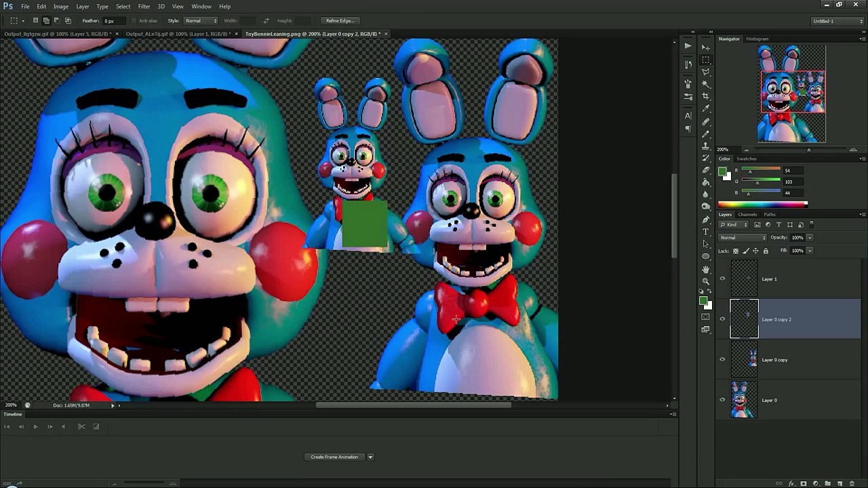Open the tool preset picker arrow
The image size is (868, 488).
(x=23, y=21)
